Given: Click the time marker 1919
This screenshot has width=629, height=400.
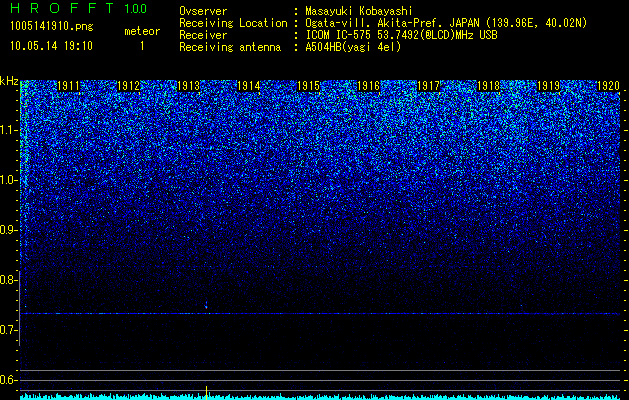Looking at the screenshot, I should tap(548, 86).
